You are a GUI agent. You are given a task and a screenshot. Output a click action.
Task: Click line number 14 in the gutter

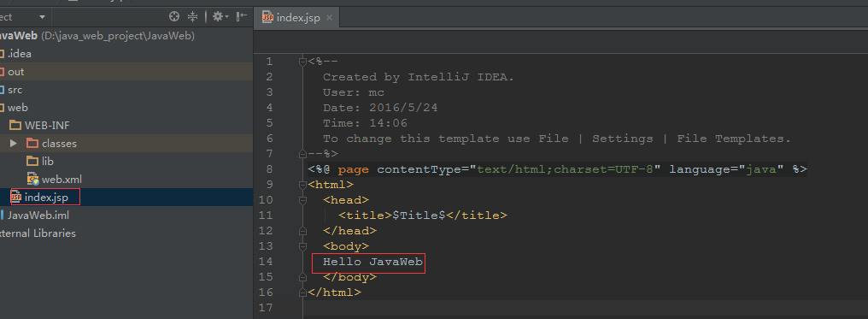click(266, 262)
